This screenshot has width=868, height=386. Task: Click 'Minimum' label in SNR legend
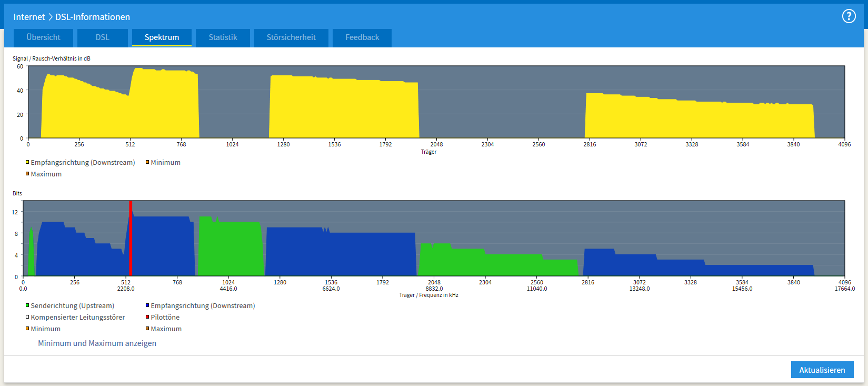(166, 163)
